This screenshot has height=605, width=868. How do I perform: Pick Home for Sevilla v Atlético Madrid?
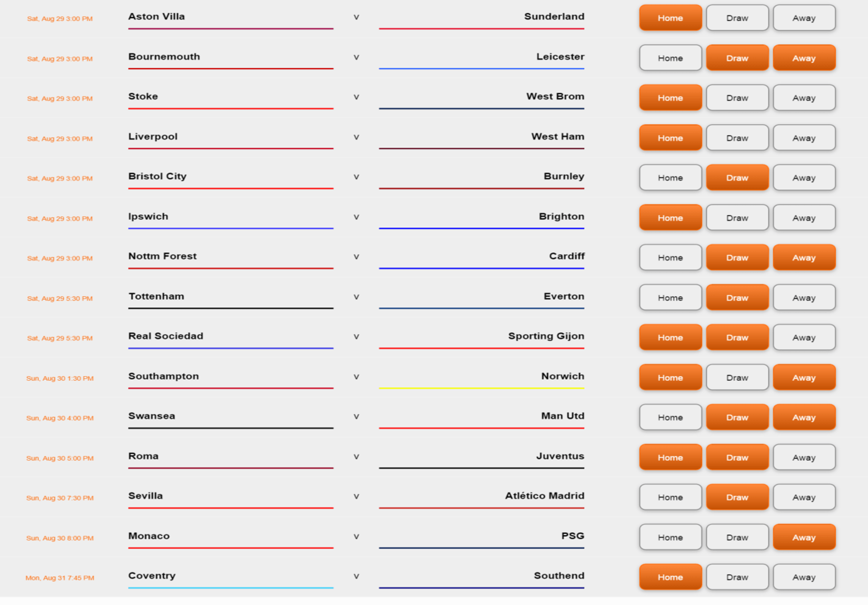670,497
